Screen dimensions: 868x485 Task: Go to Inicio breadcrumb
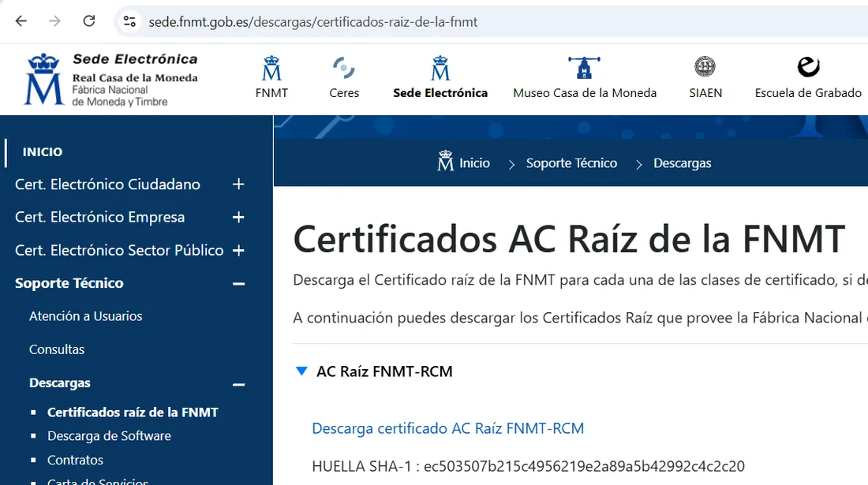tap(474, 163)
